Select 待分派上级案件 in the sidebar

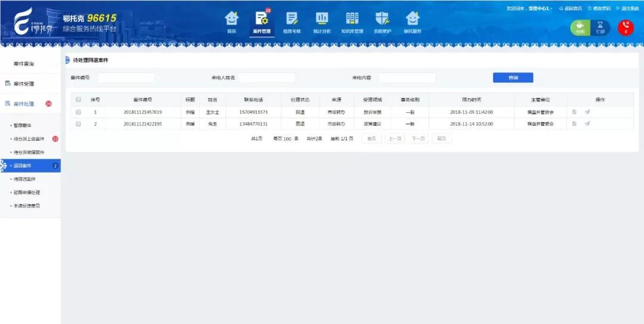(x=29, y=139)
